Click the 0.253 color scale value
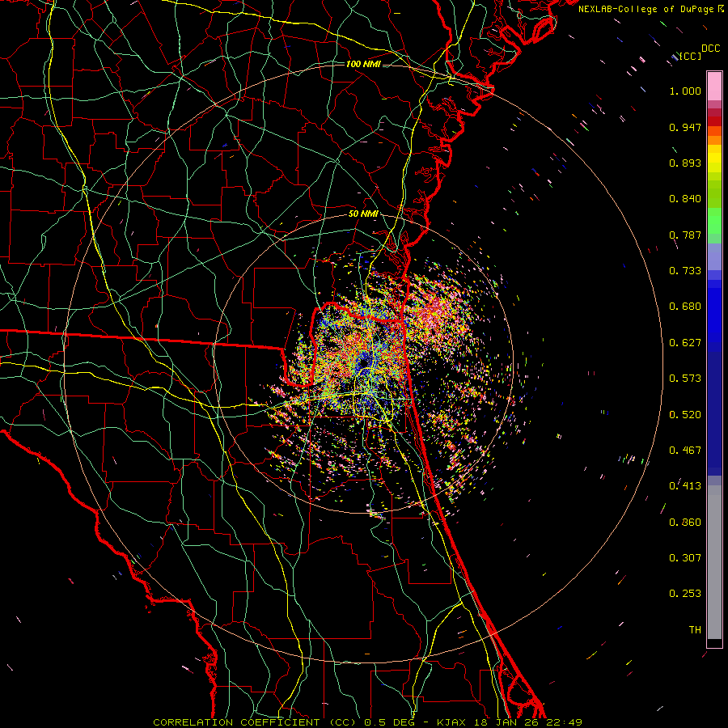Viewport: 728px width, 728px height. point(685,594)
